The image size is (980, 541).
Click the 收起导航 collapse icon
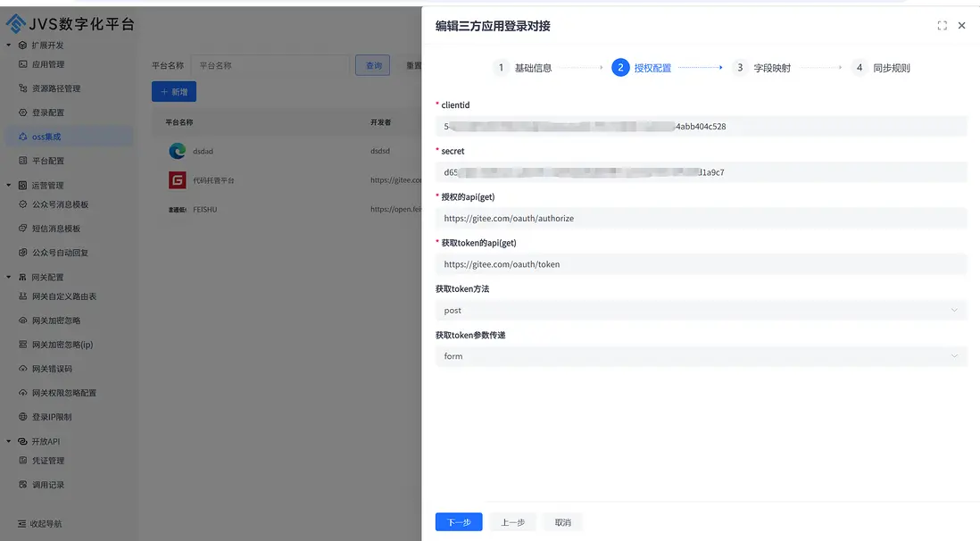(x=22, y=523)
